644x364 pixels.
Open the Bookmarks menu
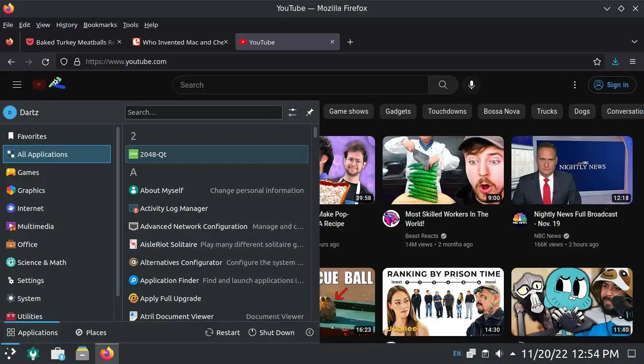point(100,25)
